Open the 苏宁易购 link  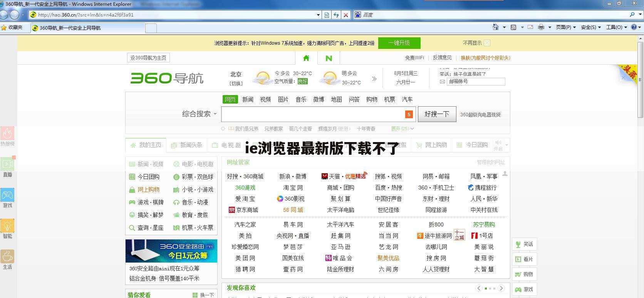(x=484, y=224)
